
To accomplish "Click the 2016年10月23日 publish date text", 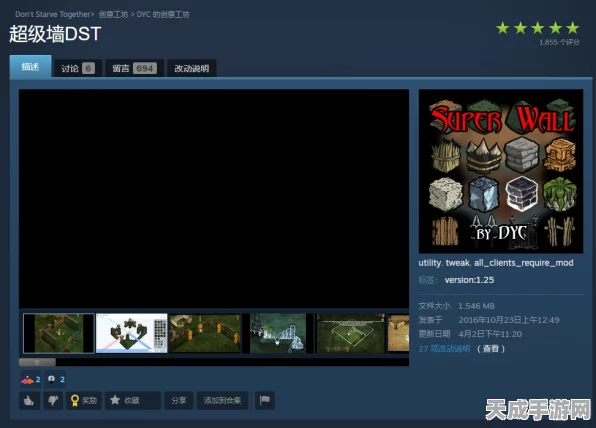I will 509,320.
